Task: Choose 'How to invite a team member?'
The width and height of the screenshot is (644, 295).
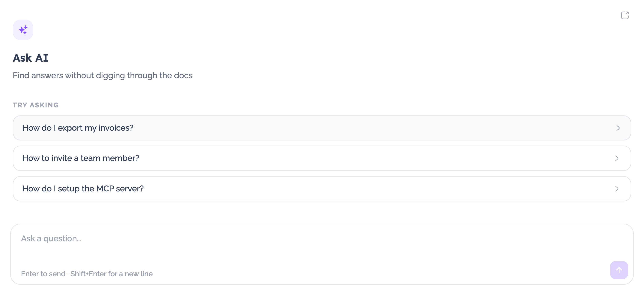Action: coord(322,158)
